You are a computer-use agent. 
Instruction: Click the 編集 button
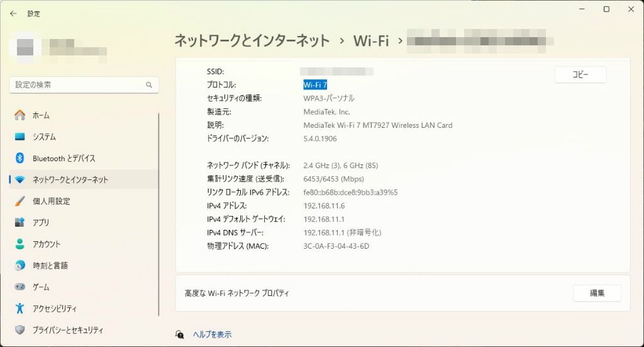597,293
